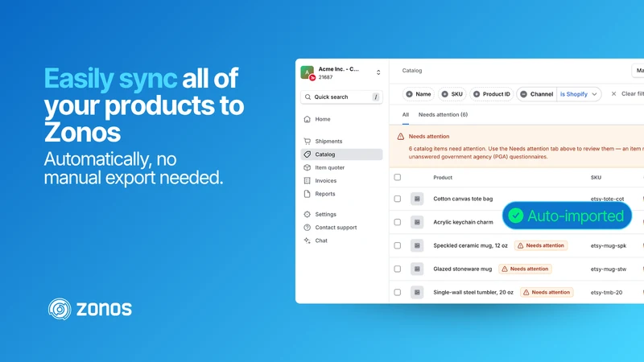644x362 pixels.
Task: Open the Chat sidebar item
Action: (x=341, y=241)
